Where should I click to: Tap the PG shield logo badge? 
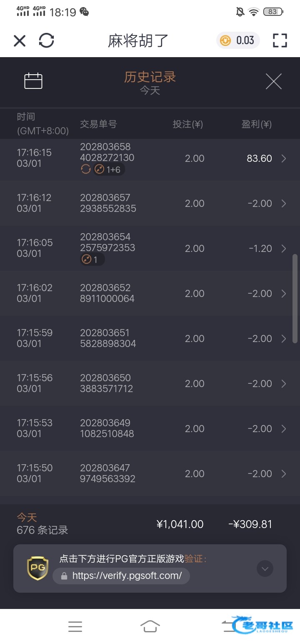[x=38, y=568]
